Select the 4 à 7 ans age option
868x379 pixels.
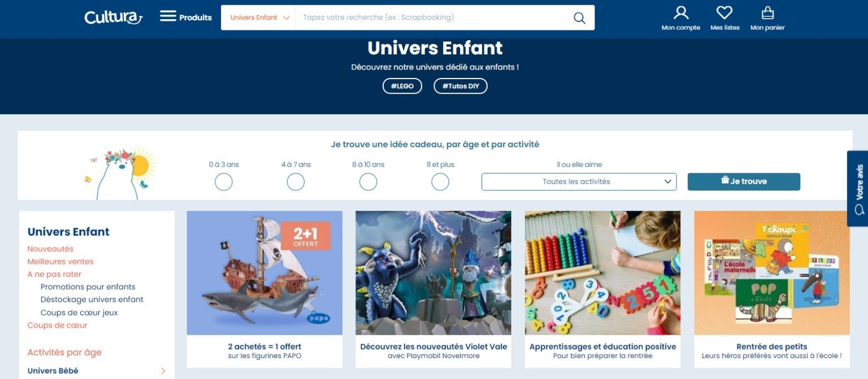296,182
